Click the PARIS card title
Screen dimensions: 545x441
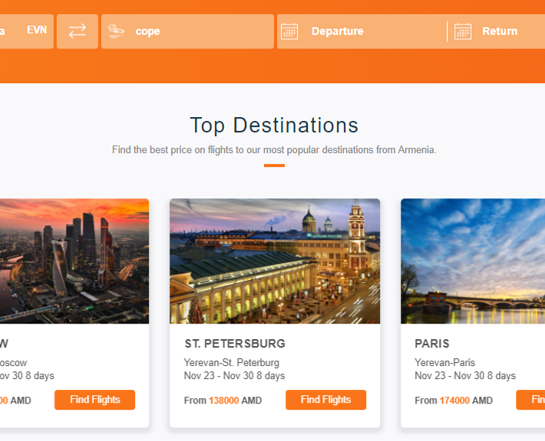432,343
